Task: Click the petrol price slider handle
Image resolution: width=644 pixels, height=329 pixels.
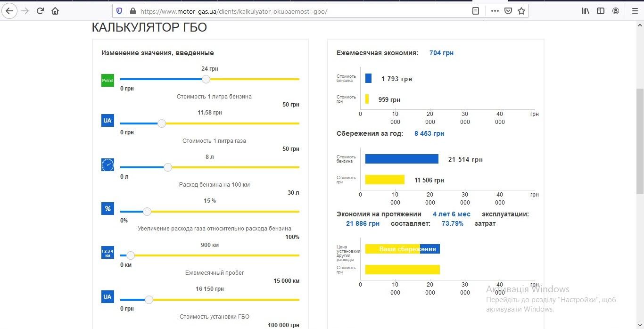Action: 206,79
